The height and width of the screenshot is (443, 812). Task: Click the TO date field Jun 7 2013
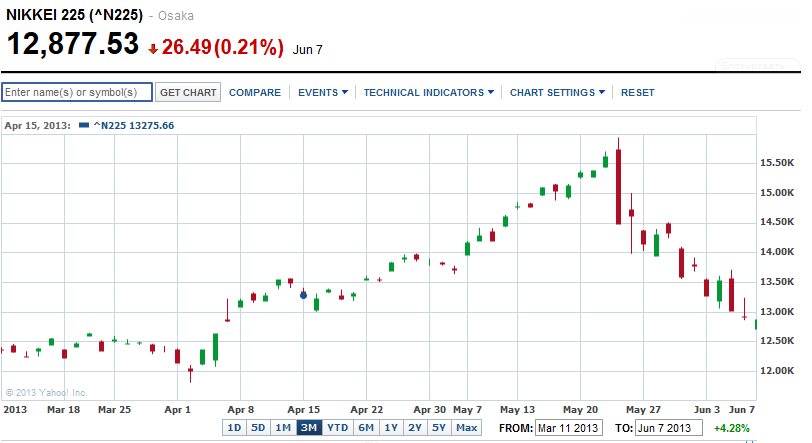669,428
